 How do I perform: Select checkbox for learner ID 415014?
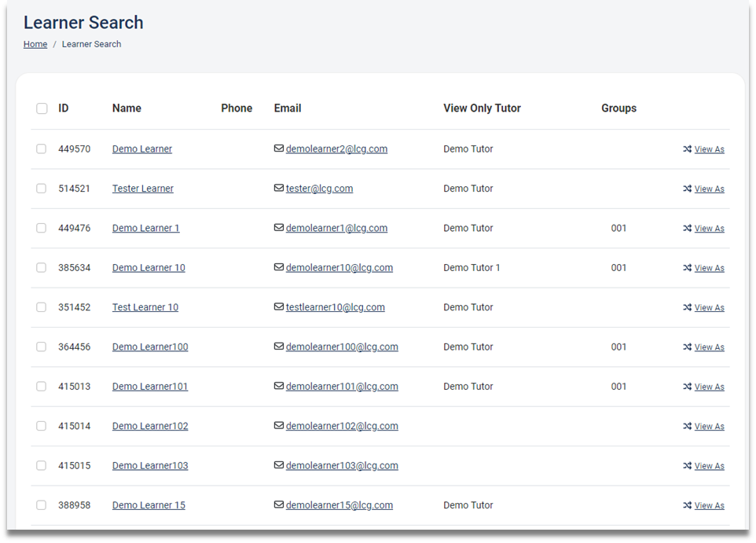coord(42,425)
